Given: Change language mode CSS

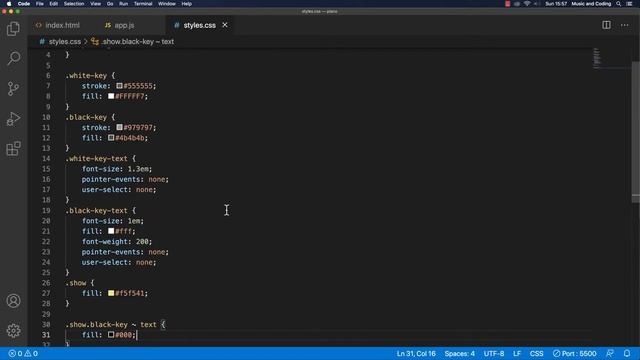Looking at the screenshot, I should (x=536, y=353).
